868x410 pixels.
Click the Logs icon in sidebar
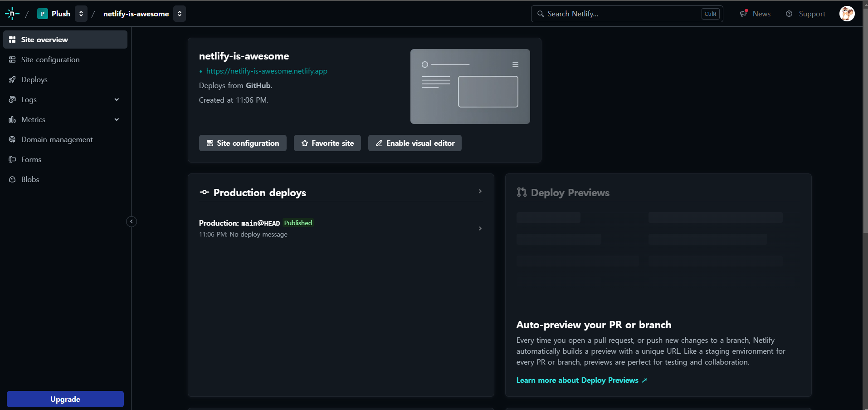(x=12, y=99)
